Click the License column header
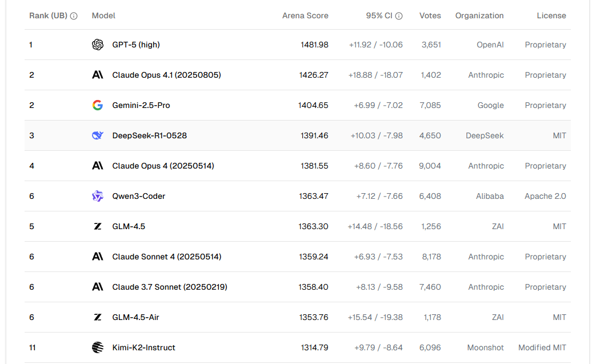Viewport: 600px width, 364px height. tap(551, 15)
